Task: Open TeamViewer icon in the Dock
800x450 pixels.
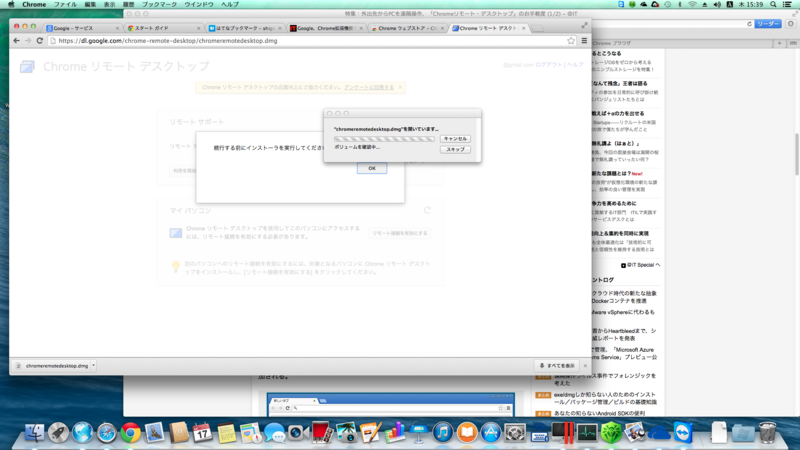Action: [683, 433]
